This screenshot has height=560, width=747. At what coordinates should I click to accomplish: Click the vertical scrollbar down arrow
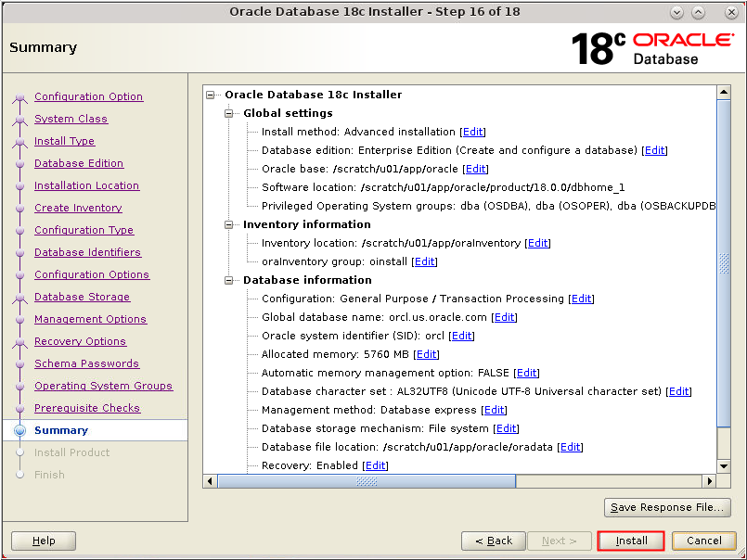724,466
